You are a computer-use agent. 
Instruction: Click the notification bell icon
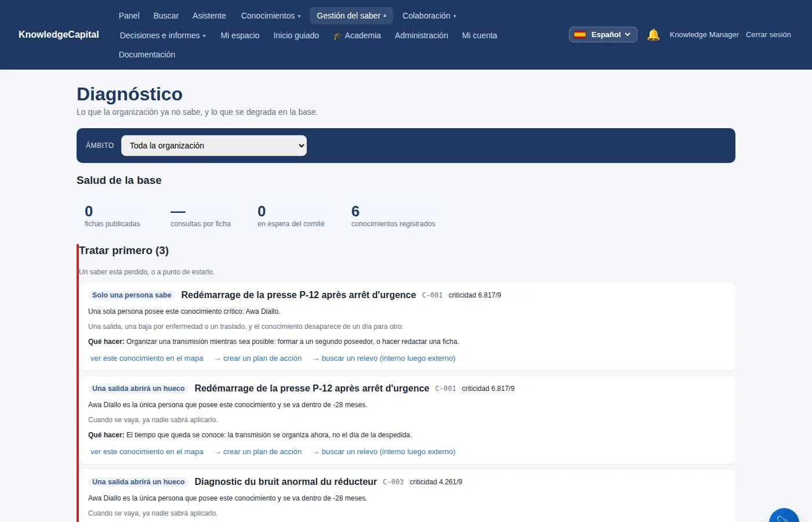pos(653,35)
